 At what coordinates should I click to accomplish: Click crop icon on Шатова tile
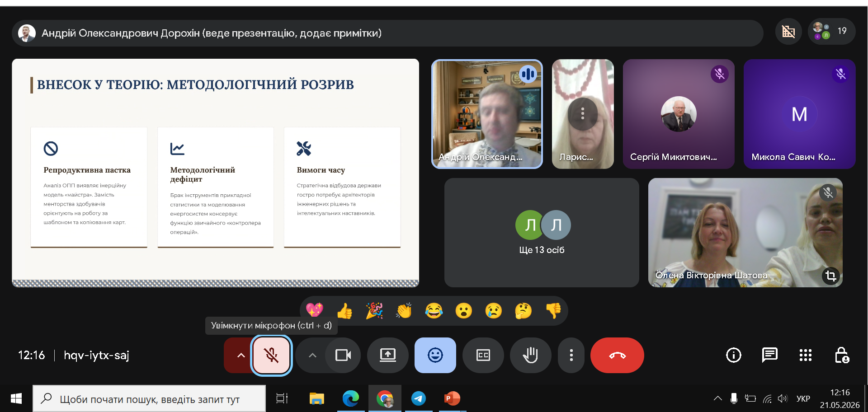tap(830, 276)
